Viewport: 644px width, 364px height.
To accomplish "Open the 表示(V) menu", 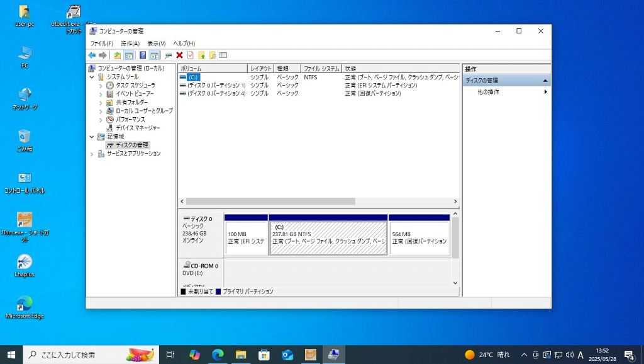I will pos(156,43).
